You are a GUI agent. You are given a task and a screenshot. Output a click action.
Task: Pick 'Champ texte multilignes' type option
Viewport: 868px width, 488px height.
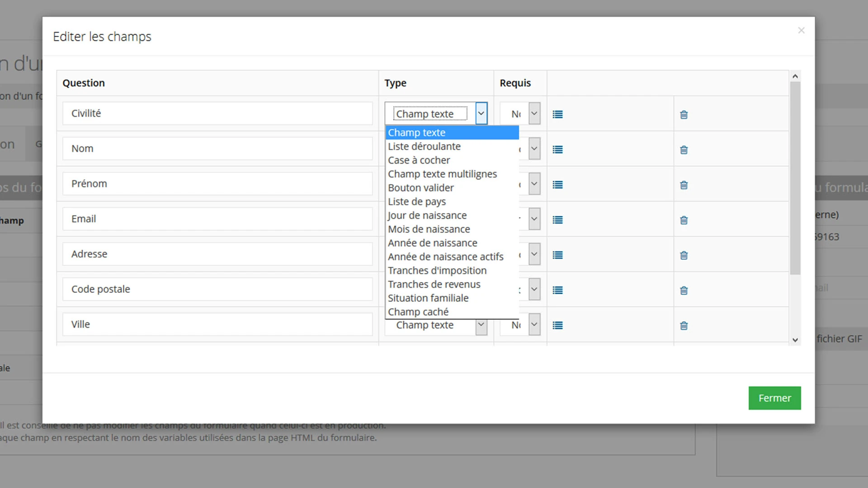click(x=442, y=174)
